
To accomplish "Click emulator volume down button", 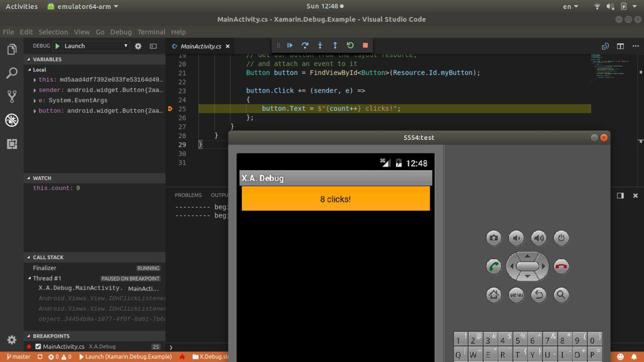I will click(x=516, y=238).
